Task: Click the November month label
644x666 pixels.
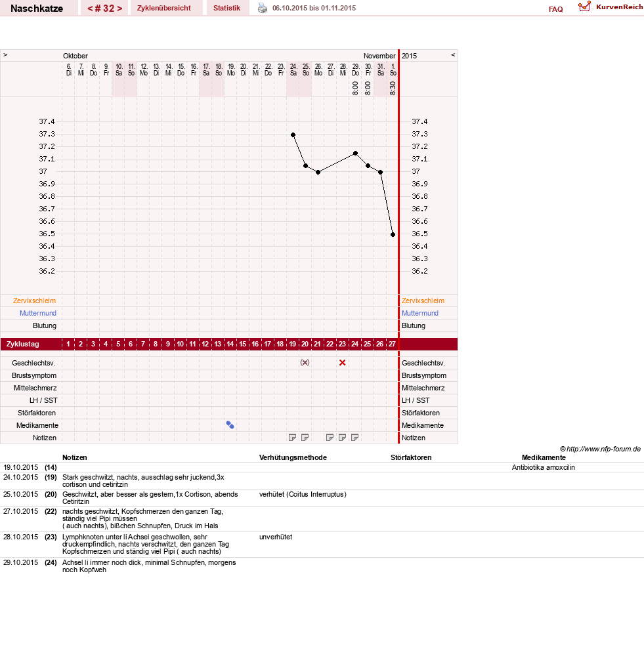Action: (x=379, y=56)
